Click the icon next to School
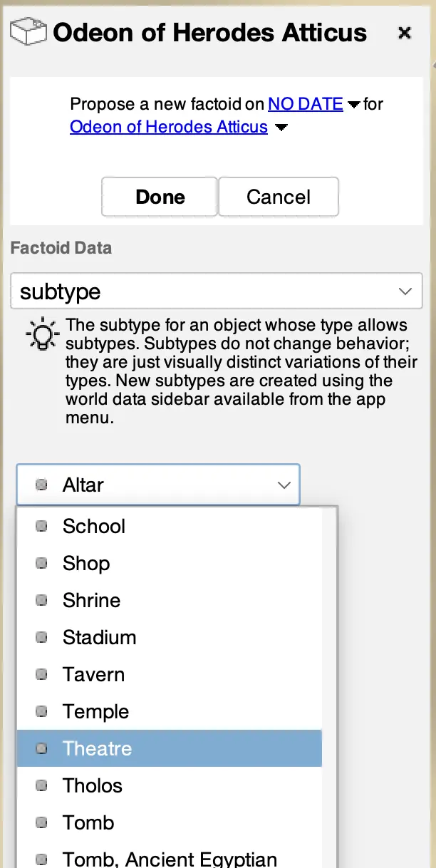Screen dimensions: 436x868 coord(41,527)
